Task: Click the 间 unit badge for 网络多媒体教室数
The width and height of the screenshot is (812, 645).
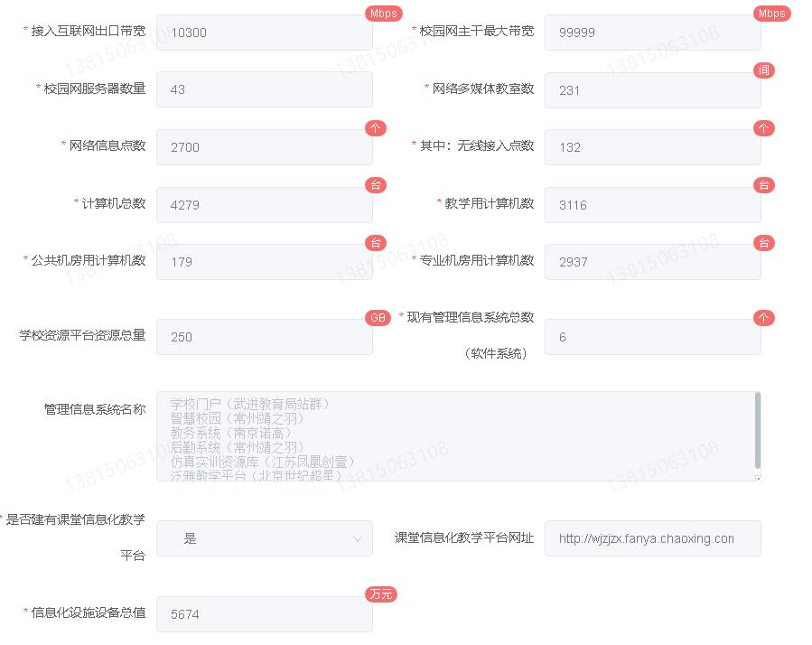Action: pos(764,70)
